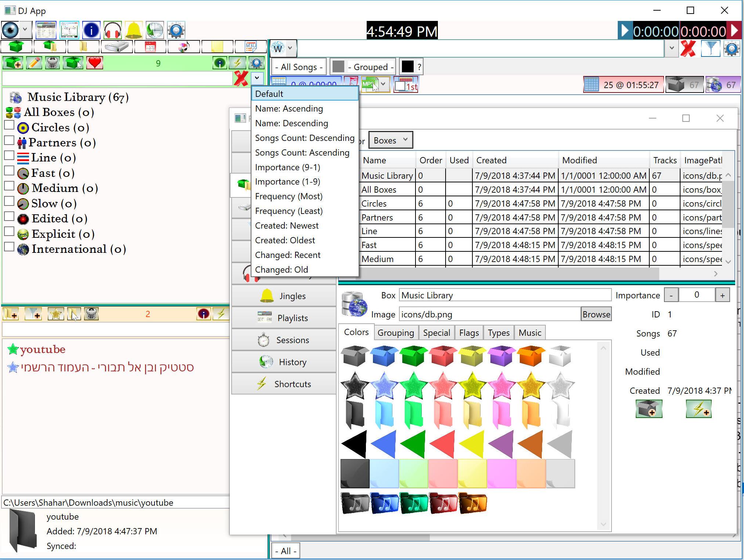Pick the purple box color icon
This screenshot has width=744, height=560.
pos(501,356)
